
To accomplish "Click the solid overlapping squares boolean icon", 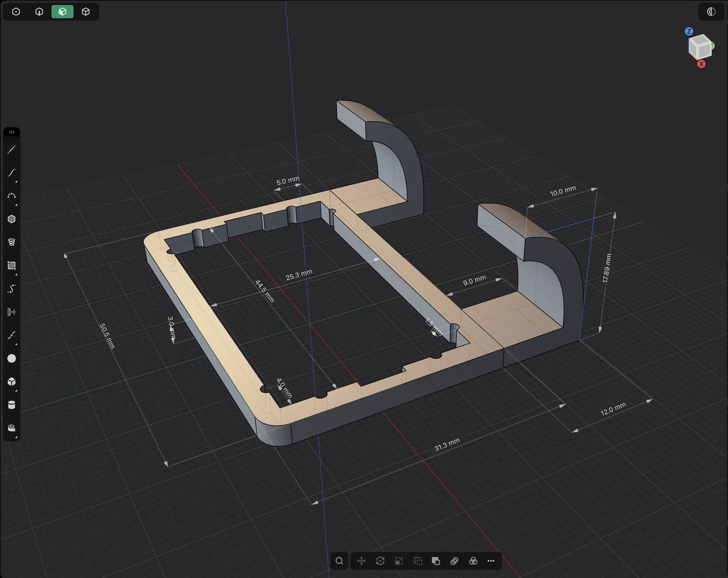I will 436,561.
